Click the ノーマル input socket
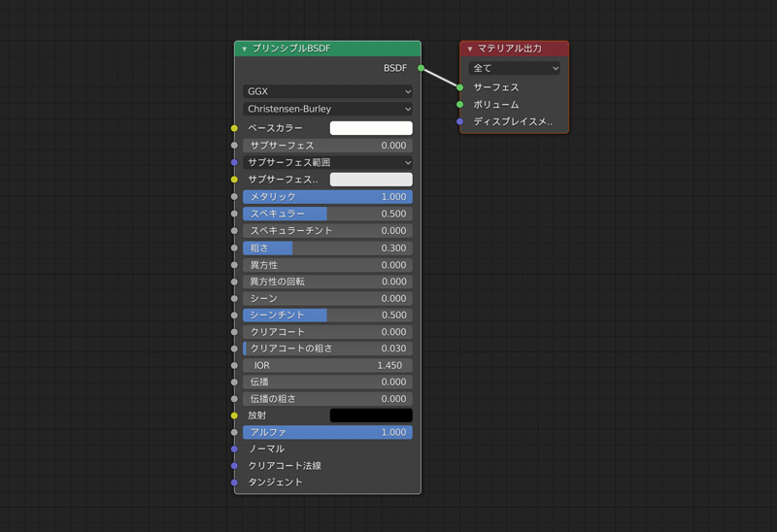Image resolution: width=777 pixels, height=532 pixels. [x=234, y=449]
